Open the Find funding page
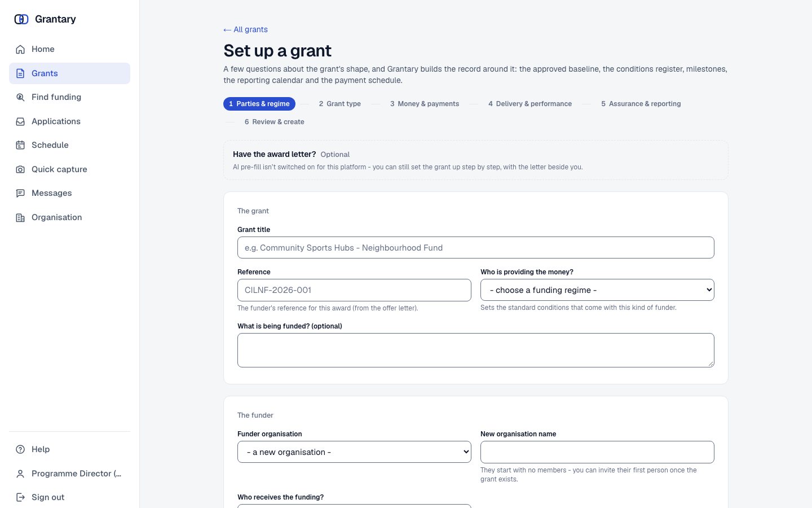The height and width of the screenshot is (508, 812). pyautogui.click(x=70, y=97)
